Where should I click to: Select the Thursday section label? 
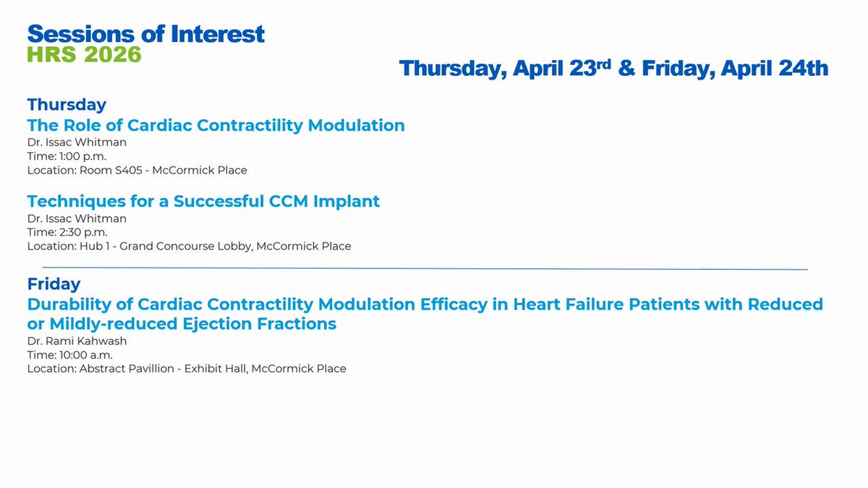(x=67, y=104)
